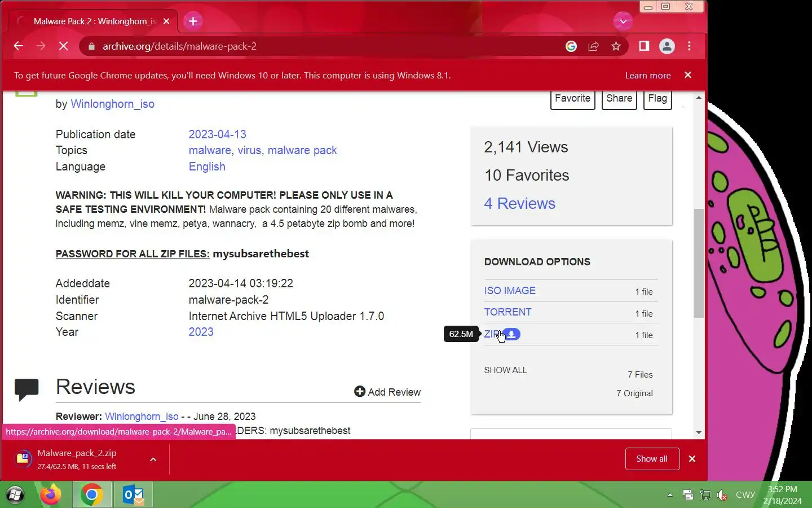Launch Firefox from taskbar
812x508 pixels.
[50, 495]
